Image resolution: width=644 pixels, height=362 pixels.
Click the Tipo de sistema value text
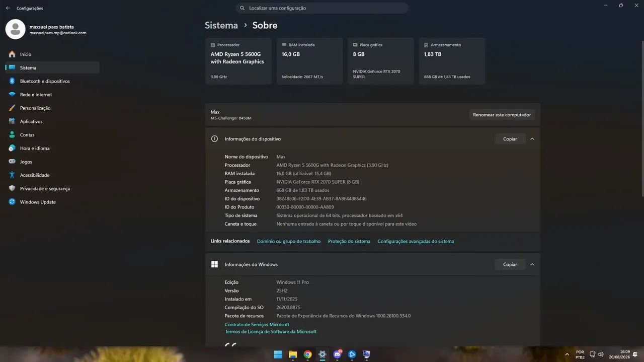[x=339, y=215]
